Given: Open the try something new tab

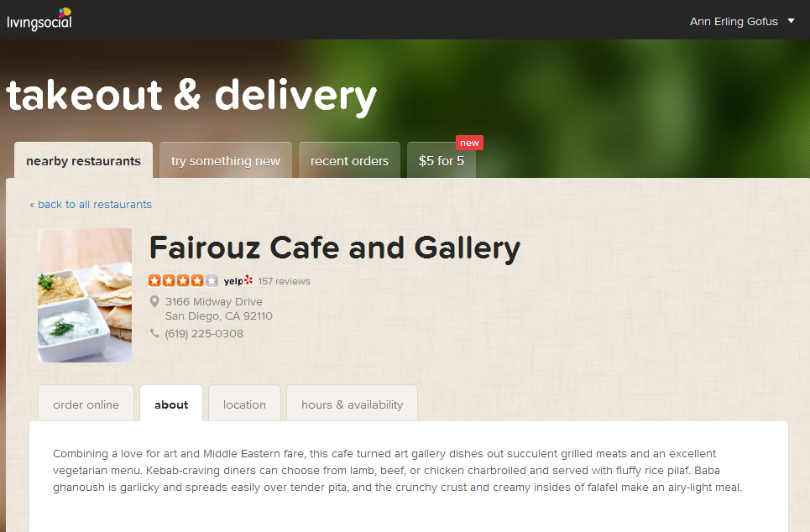Looking at the screenshot, I should coord(226,160).
